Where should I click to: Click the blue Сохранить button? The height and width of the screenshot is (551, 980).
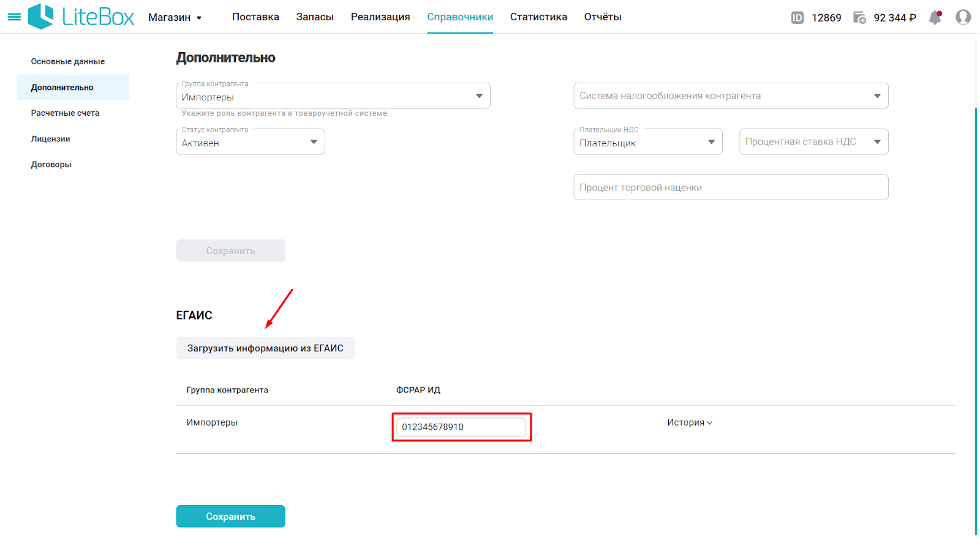tap(231, 516)
